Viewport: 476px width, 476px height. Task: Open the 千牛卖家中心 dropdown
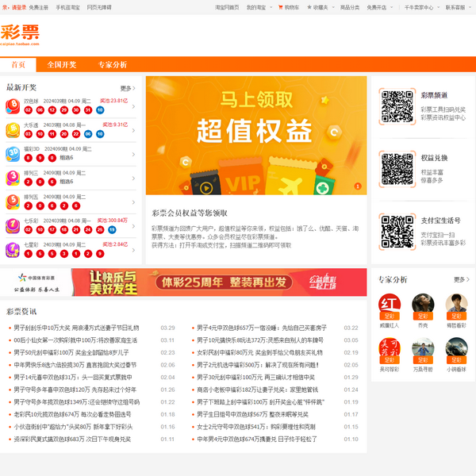point(420,6)
